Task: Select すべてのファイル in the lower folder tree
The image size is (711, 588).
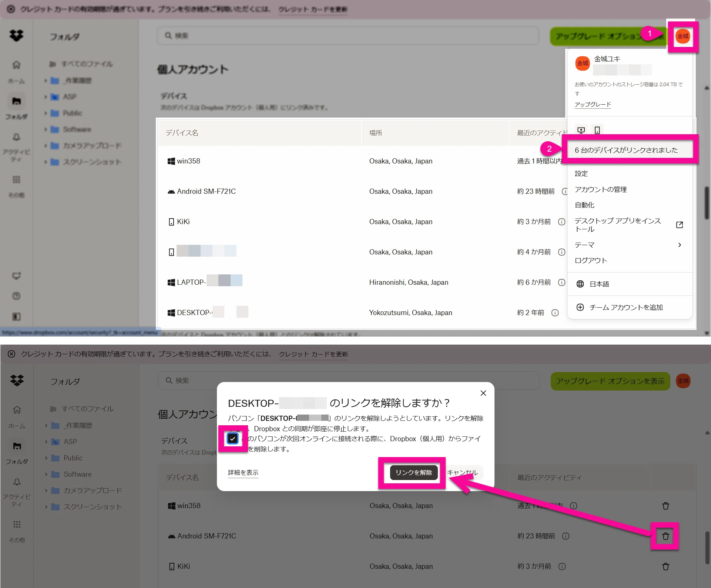Action: 87,409
